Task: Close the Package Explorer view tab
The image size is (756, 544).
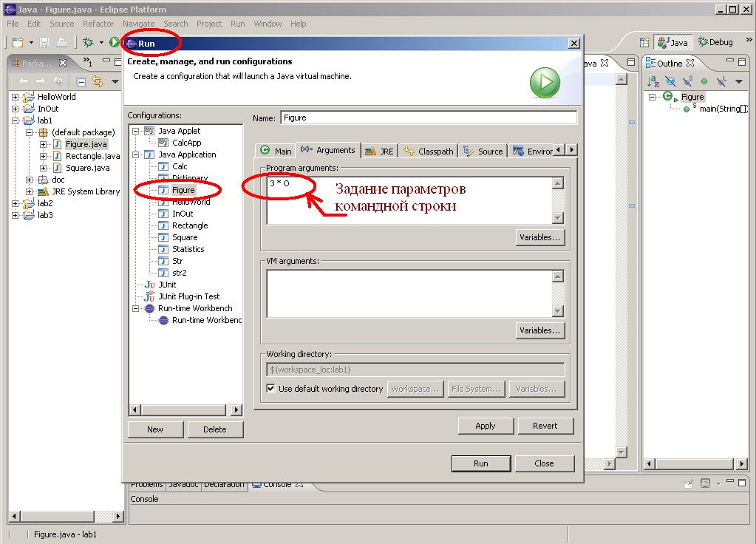Action: coord(63,63)
